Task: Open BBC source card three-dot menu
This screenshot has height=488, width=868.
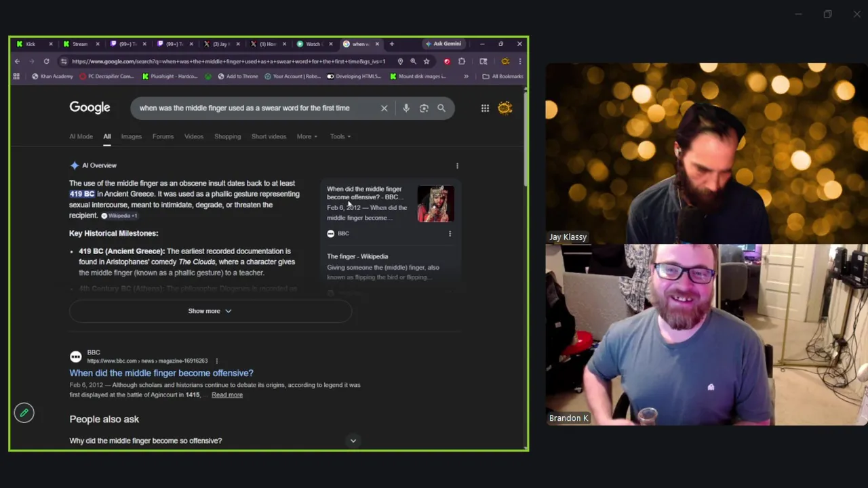Action: (x=450, y=234)
